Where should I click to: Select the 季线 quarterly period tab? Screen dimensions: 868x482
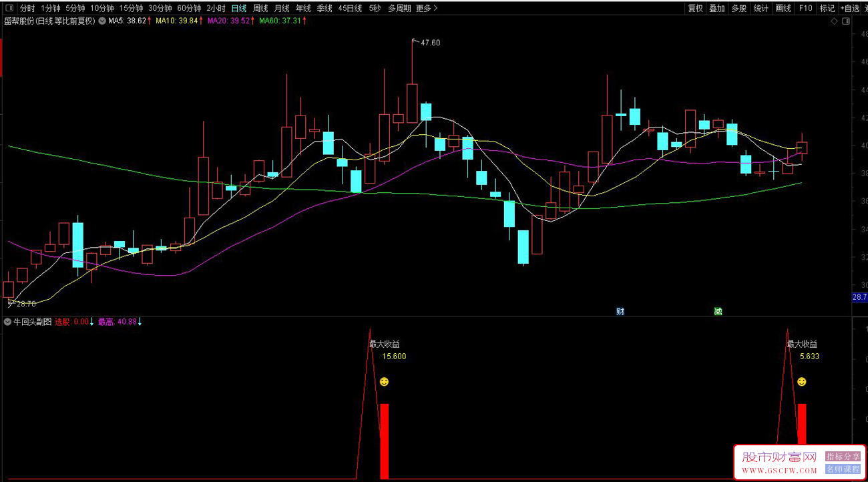pos(324,9)
